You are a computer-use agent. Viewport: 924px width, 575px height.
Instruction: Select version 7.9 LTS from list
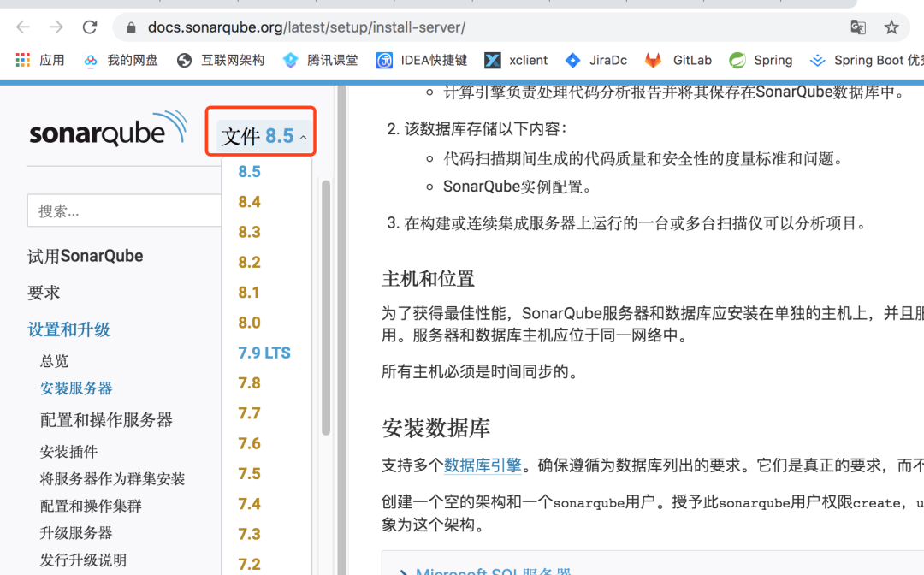tap(264, 353)
